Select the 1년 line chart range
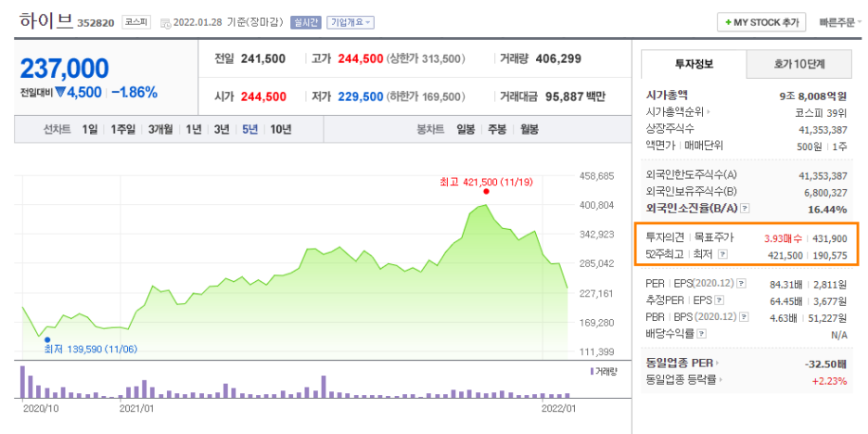The image size is (868, 434). (x=194, y=130)
